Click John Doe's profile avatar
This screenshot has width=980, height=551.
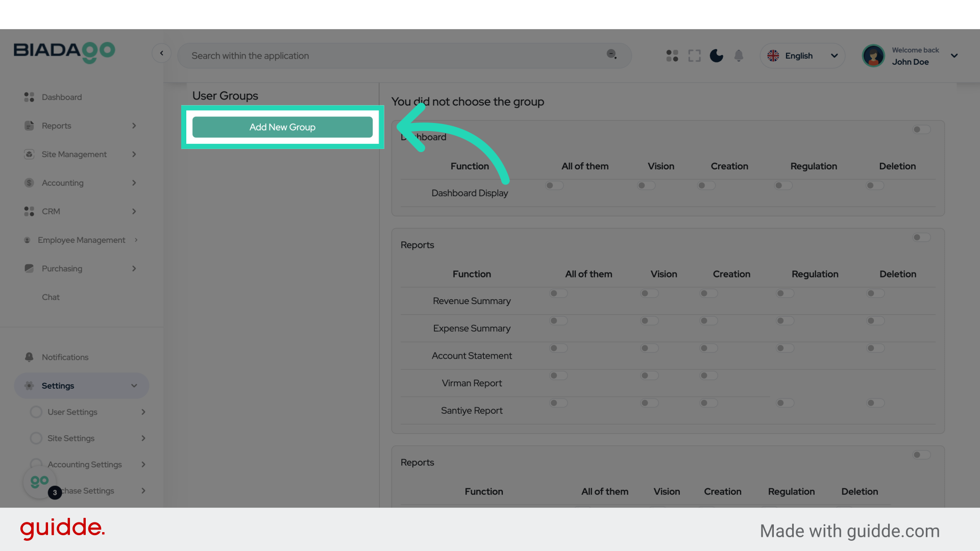pos(873,56)
